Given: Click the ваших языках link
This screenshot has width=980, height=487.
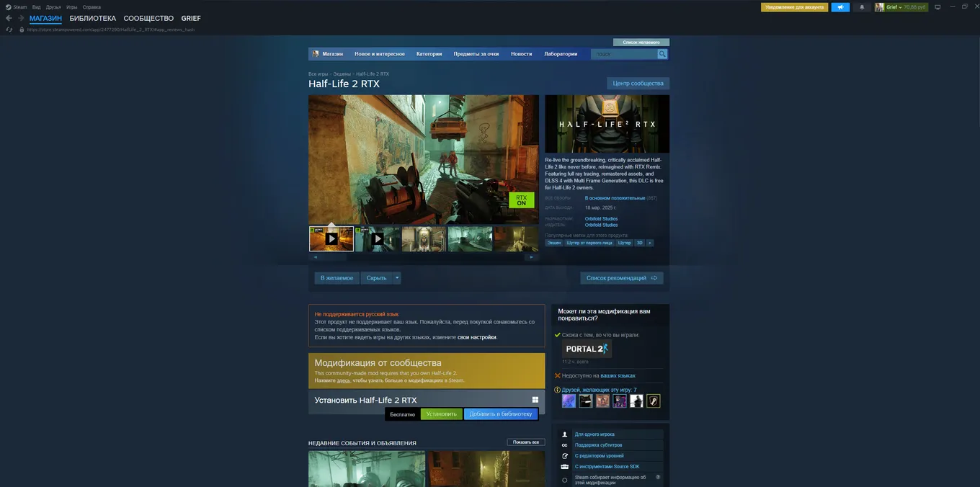Looking at the screenshot, I should (618, 376).
